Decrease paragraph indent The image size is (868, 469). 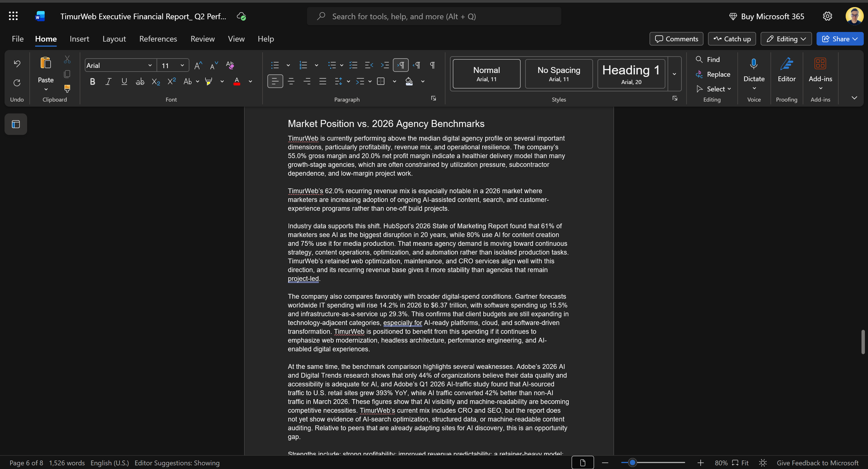369,65
